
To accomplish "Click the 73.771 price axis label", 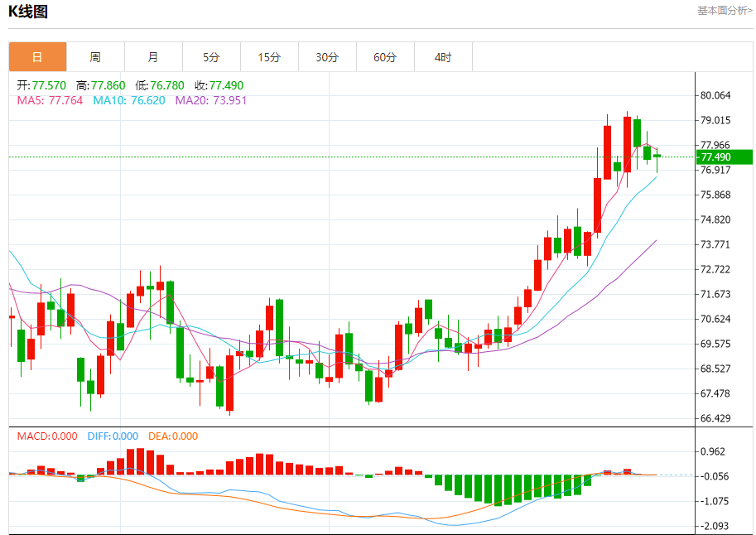I will click(715, 244).
